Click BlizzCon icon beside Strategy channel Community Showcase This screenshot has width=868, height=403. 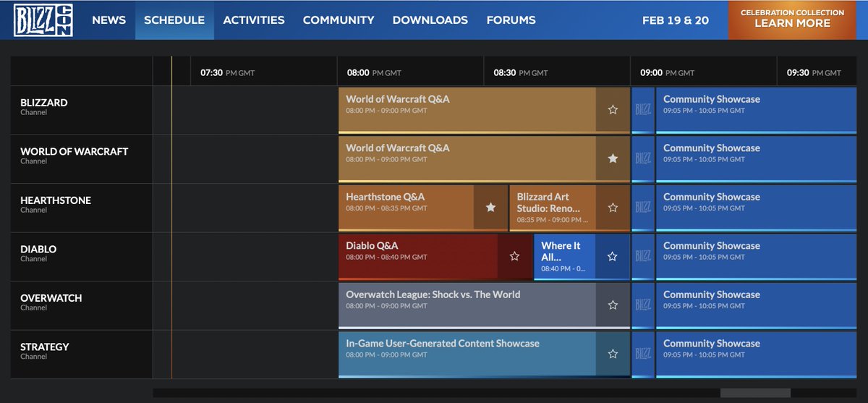[x=643, y=354]
